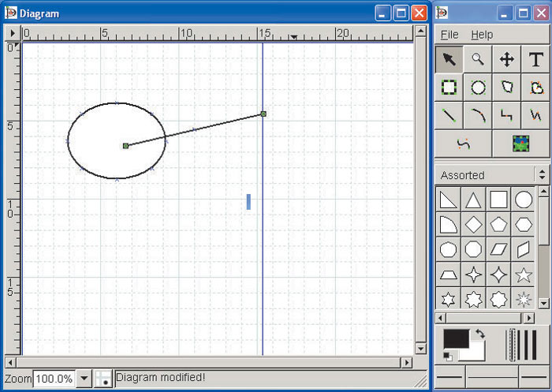Screen dimensions: 552x392
Task: Select the Text tool
Action: 536,59
